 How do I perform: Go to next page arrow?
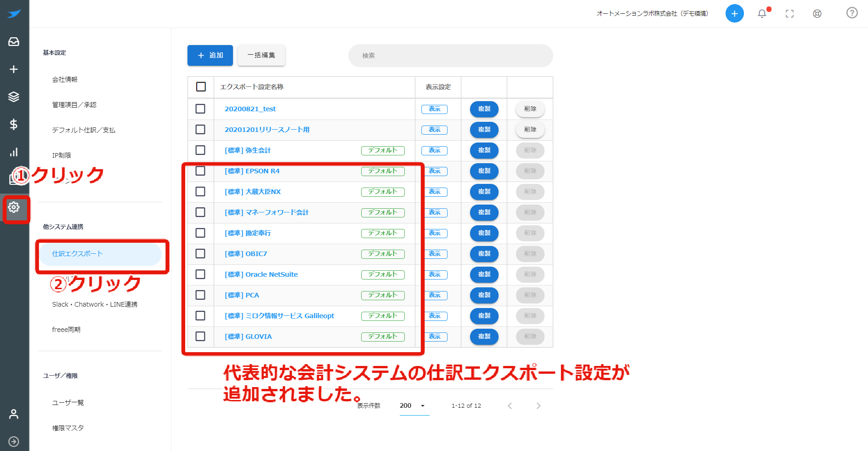(539, 406)
